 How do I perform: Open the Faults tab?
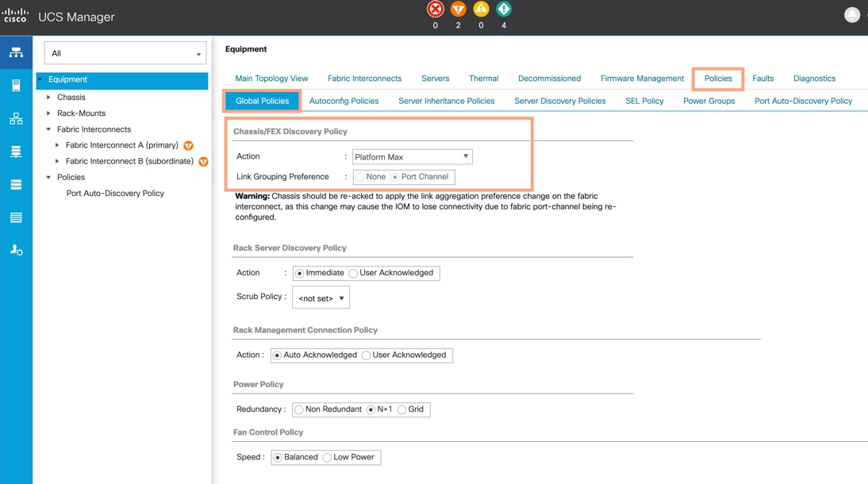click(x=762, y=78)
